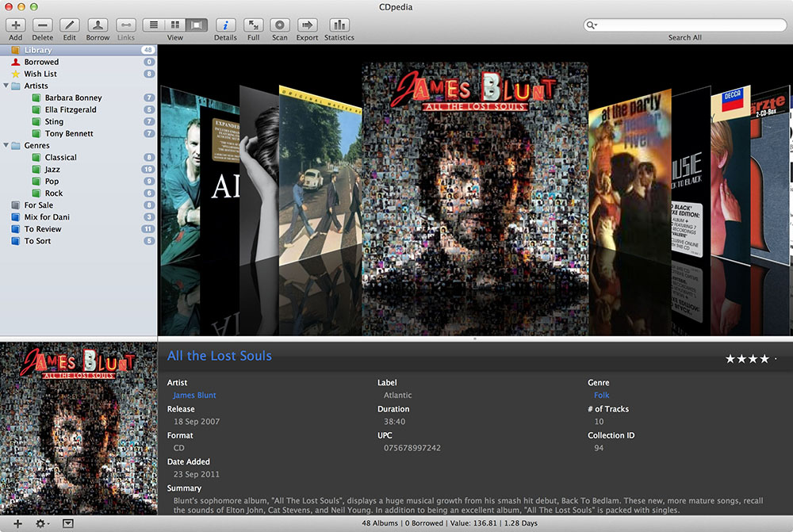Select the Genres folder row

pyautogui.click(x=79, y=146)
